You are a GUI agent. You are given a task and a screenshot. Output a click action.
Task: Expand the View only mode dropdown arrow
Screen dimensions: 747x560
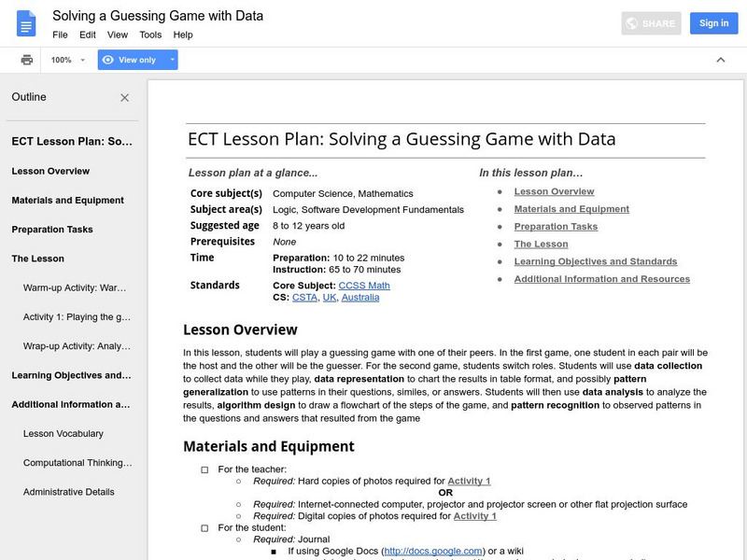(x=172, y=60)
